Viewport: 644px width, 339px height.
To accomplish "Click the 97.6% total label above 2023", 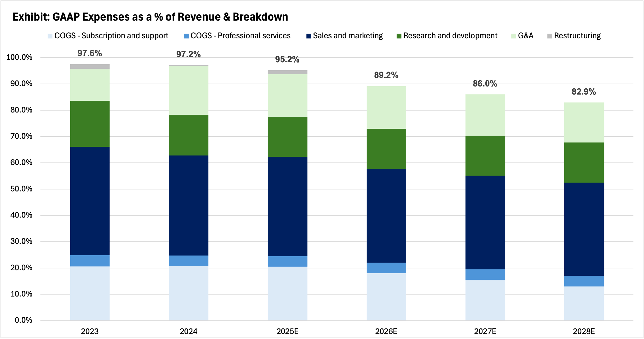I will pos(90,53).
